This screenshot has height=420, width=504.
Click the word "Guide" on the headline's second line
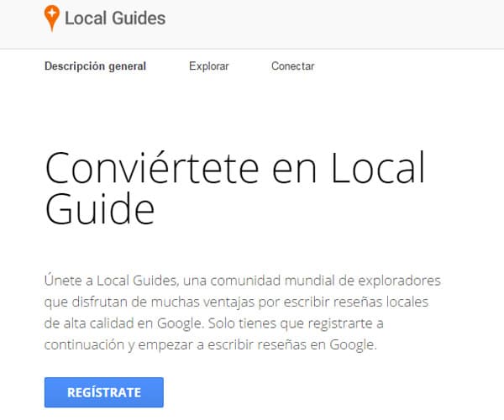99,210
